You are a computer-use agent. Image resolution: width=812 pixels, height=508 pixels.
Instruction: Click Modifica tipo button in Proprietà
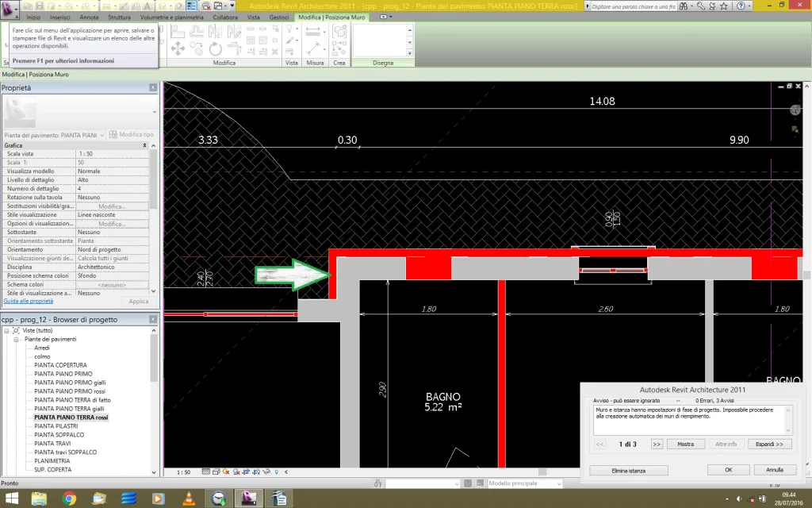coord(132,135)
